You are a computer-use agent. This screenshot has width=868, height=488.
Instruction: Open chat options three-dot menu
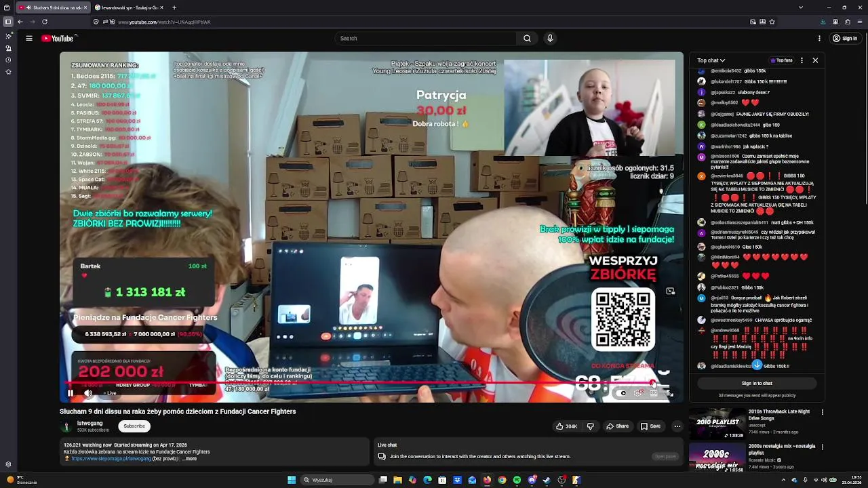click(802, 60)
